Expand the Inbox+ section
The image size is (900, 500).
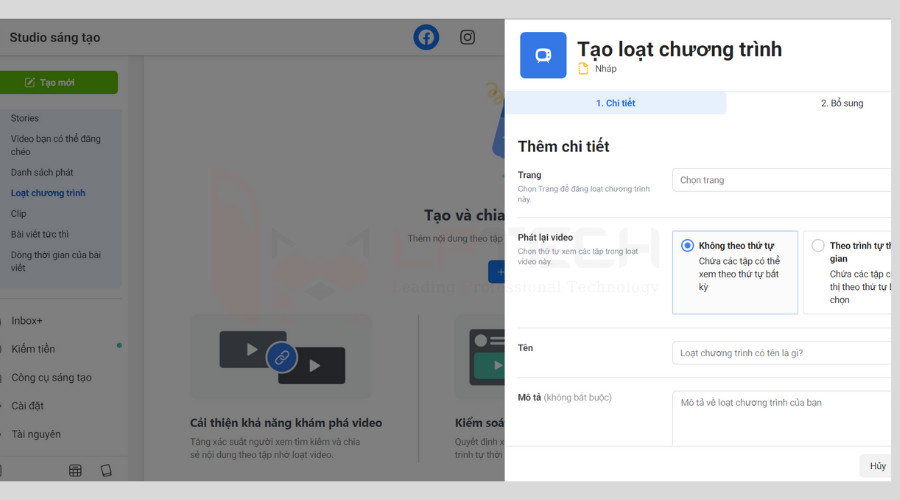point(27,321)
